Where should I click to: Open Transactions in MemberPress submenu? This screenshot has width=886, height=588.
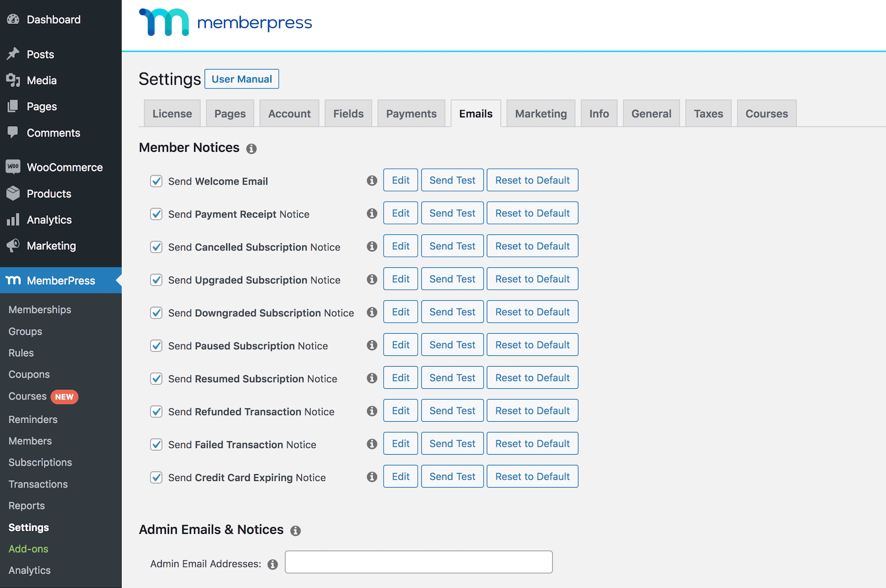pos(38,484)
